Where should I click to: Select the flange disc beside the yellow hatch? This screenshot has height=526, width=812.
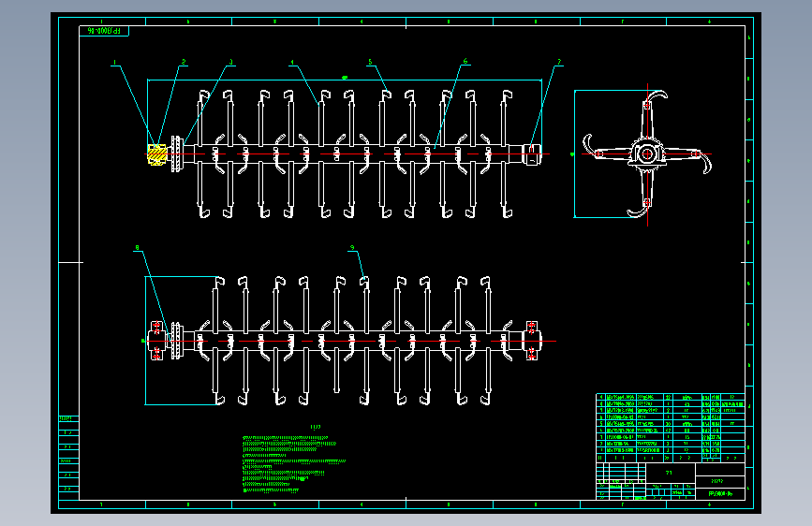coord(177,154)
